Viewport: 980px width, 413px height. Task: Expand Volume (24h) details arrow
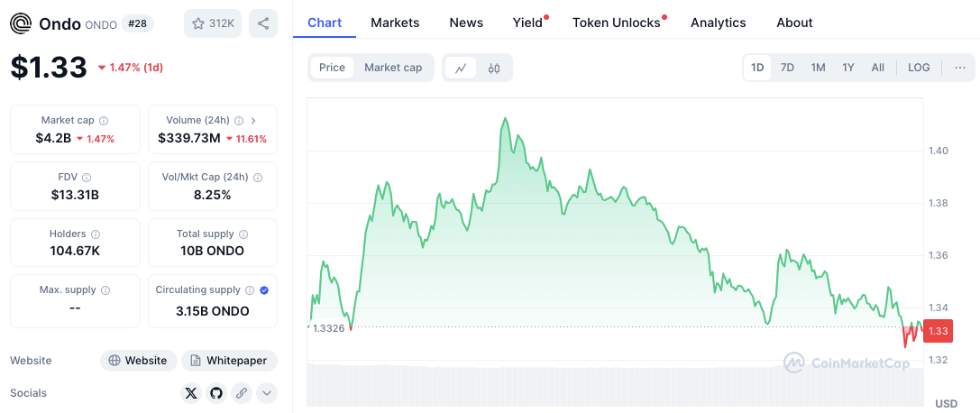click(x=253, y=121)
